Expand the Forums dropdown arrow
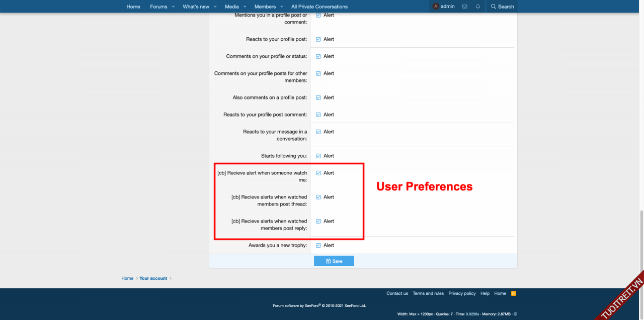Screen dimensions: 644x320 (x=173, y=7)
